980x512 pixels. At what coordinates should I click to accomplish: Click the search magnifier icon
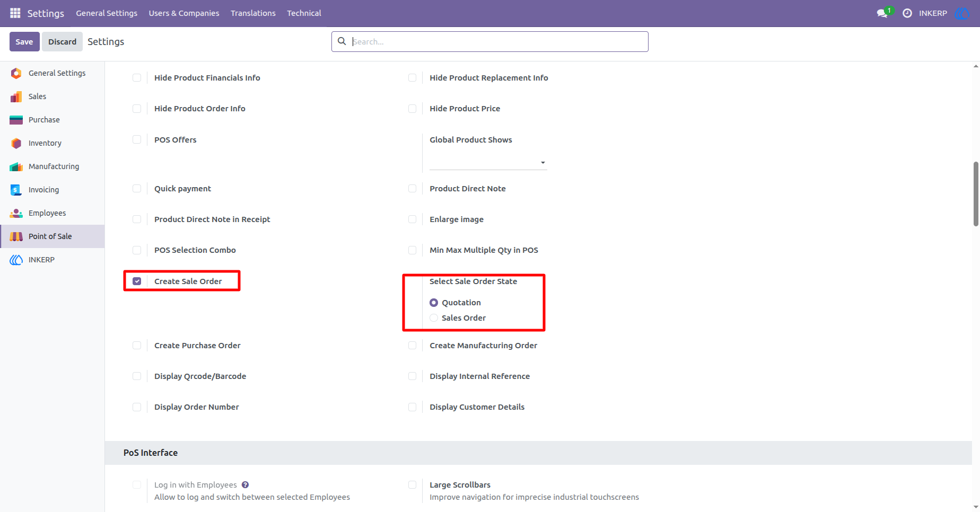pos(342,41)
